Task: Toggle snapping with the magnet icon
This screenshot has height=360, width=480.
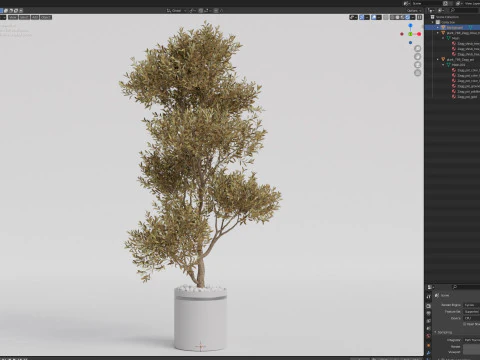Action: pyautogui.click(x=201, y=11)
